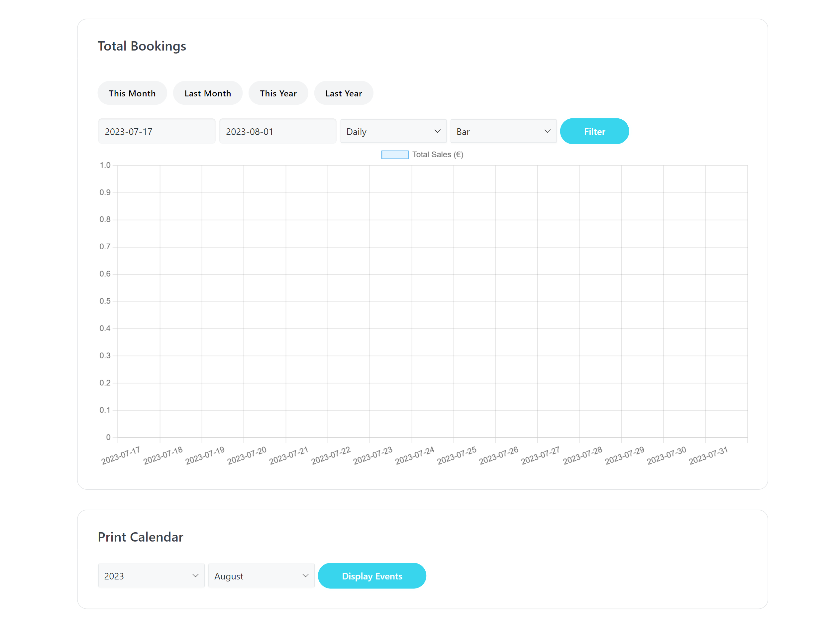
Task: Click the 2023-07-20 axis label
Action: click(x=247, y=455)
